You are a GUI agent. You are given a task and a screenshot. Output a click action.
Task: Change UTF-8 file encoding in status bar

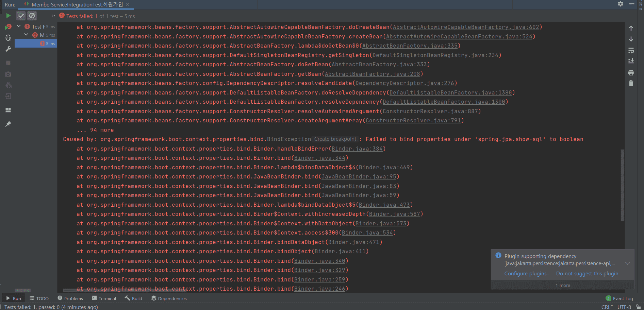624,307
